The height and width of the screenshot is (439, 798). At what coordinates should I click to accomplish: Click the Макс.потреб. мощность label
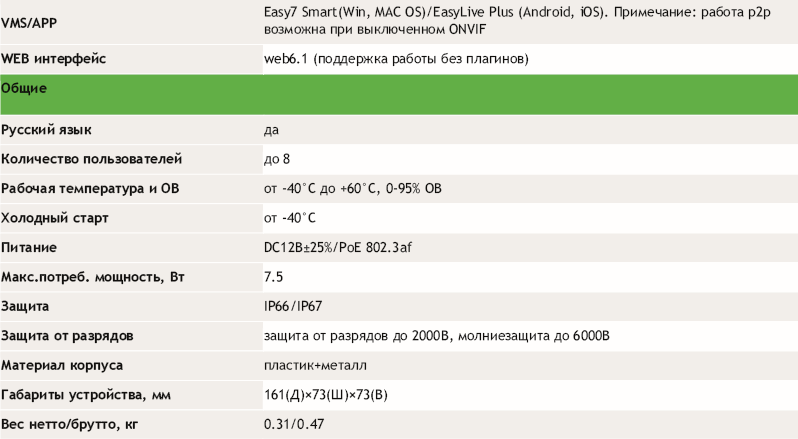point(87,276)
